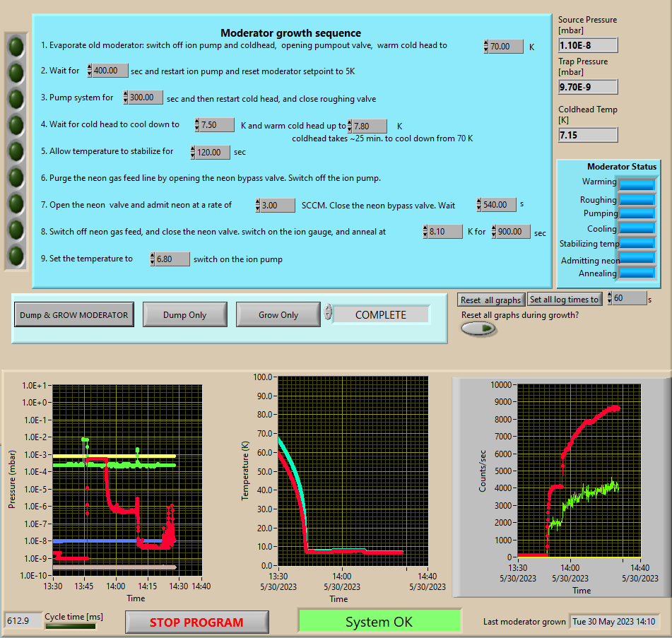Click the warm cold head 70.00 K field
Screen dimensions: 672x638
[x=506, y=46]
